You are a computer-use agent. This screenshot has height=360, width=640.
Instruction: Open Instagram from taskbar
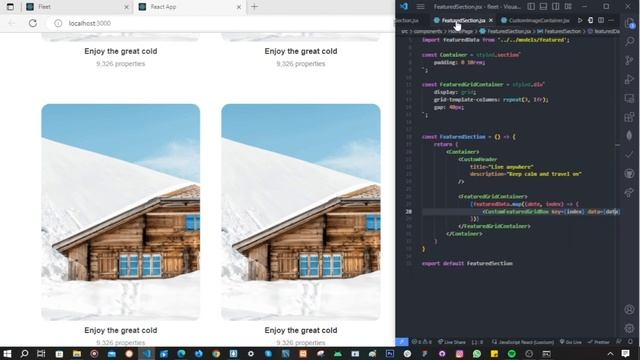point(460,353)
